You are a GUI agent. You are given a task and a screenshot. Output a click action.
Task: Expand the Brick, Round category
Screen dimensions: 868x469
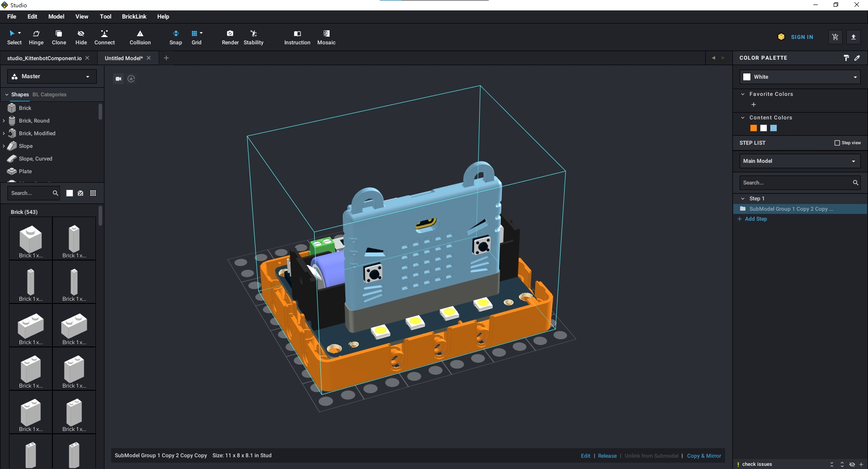[4, 121]
